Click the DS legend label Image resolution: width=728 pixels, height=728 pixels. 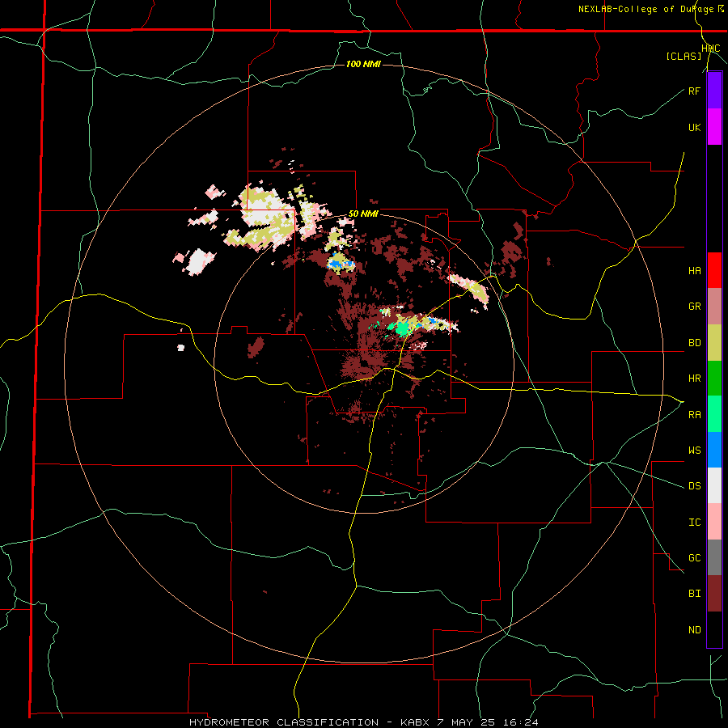(695, 486)
